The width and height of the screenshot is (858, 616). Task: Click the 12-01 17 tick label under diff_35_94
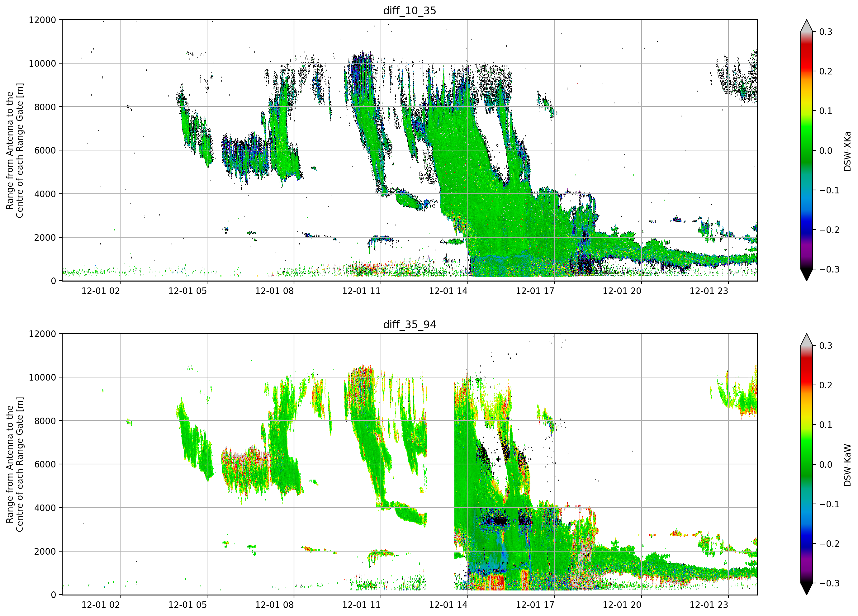pyautogui.click(x=535, y=605)
